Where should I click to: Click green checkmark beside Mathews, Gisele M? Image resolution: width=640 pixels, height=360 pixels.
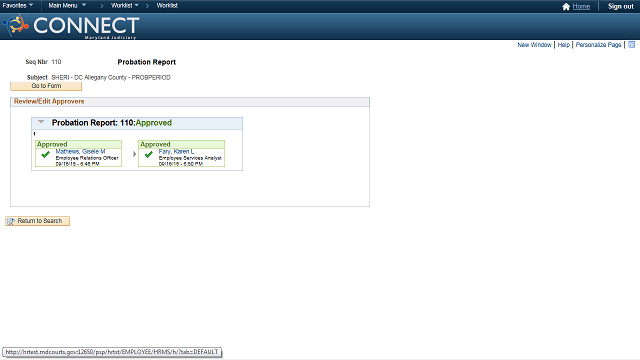45,154
